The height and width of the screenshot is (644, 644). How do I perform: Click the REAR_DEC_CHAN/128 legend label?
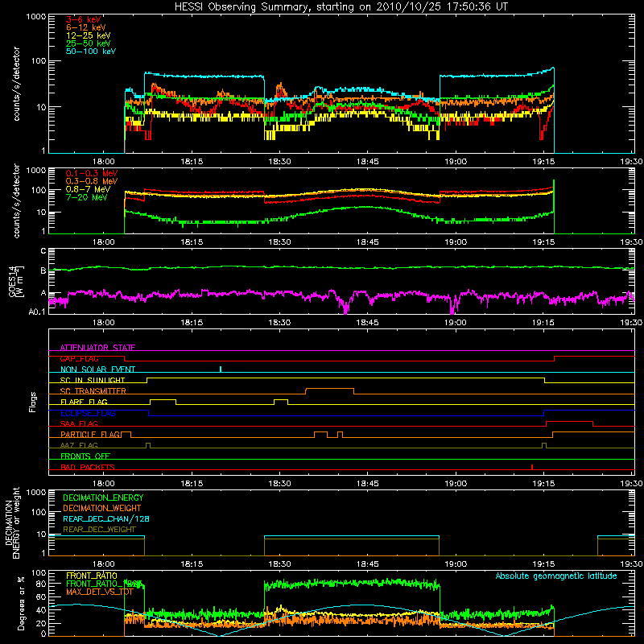106,519
